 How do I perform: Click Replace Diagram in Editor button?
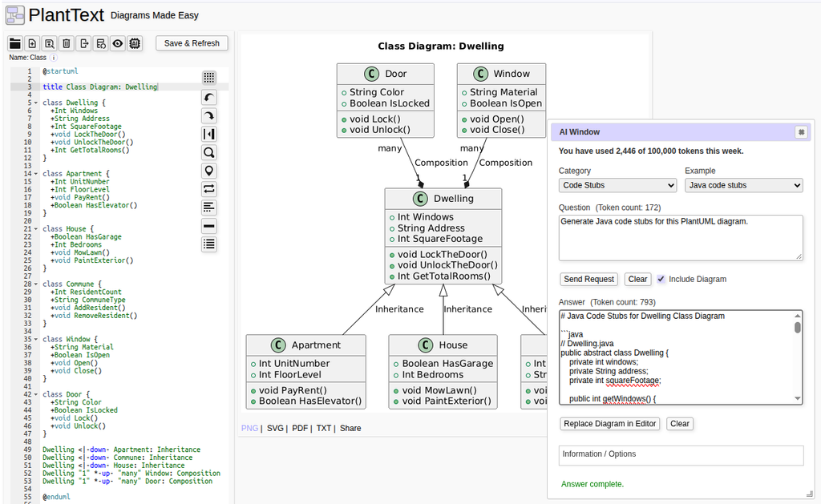[609, 423]
